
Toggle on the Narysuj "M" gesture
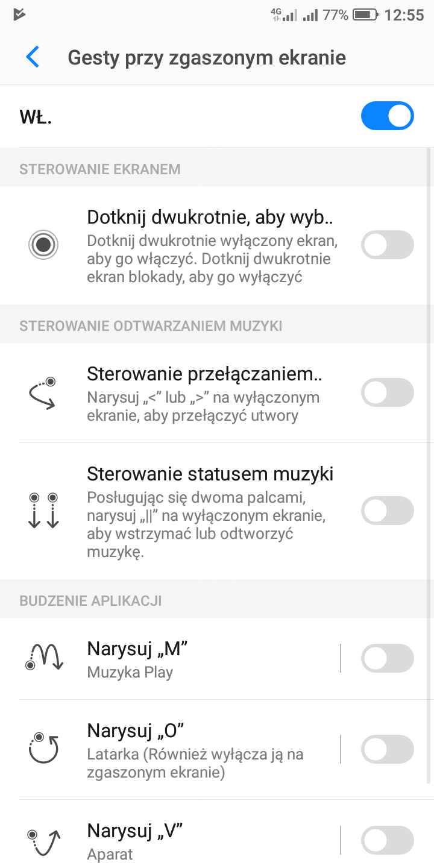[x=387, y=658]
